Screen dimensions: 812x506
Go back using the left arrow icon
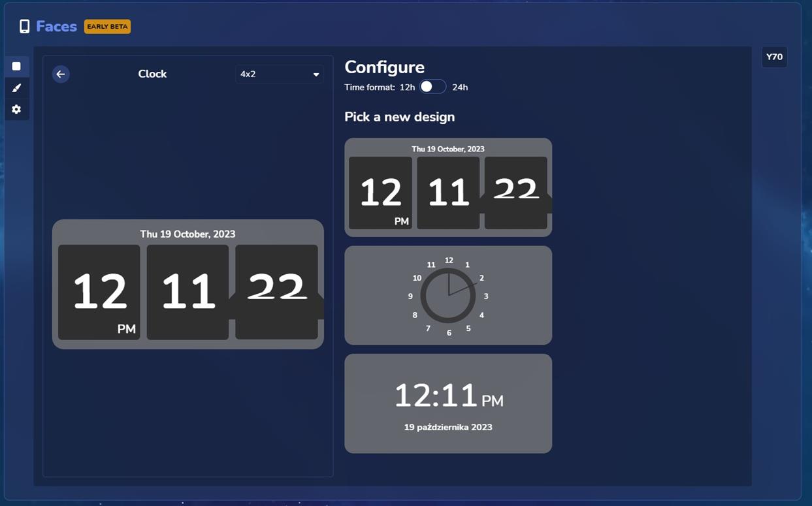coord(61,74)
